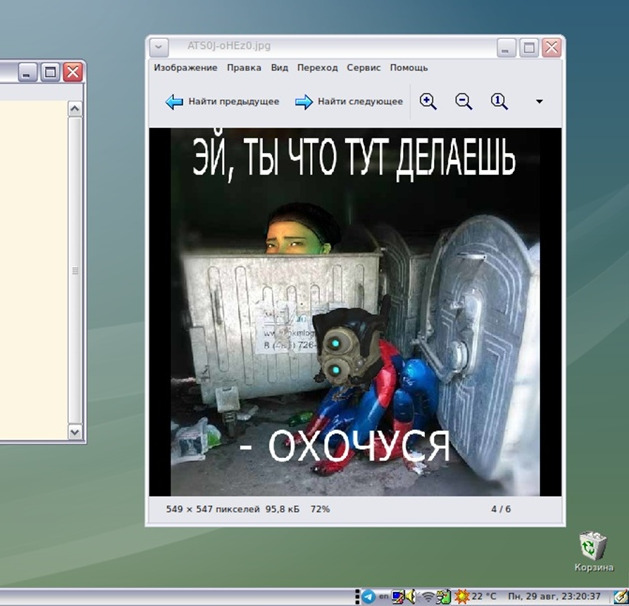Image resolution: width=629 pixels, height=606 pixels.
Task: Open the Вид menu
Action: 279,68
